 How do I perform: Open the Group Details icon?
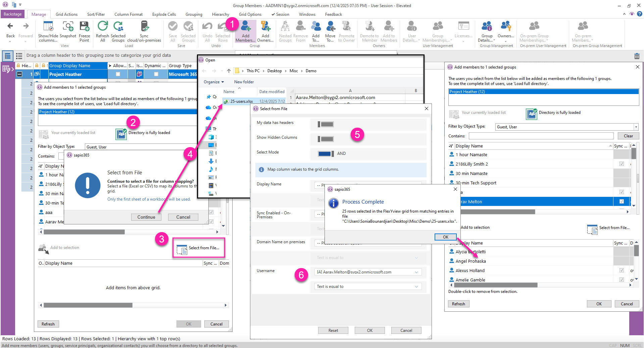point(487,26)
